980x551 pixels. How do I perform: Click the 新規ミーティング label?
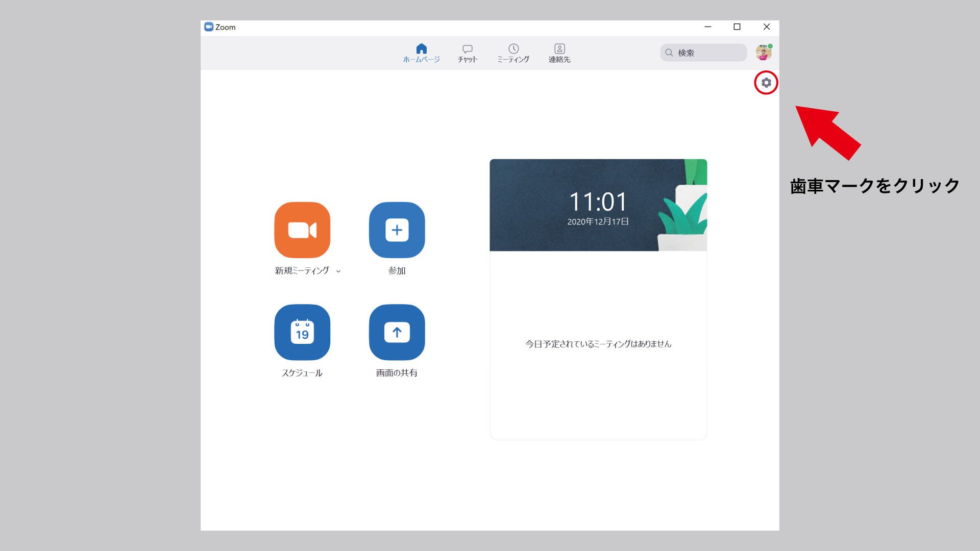click(302, 270)
